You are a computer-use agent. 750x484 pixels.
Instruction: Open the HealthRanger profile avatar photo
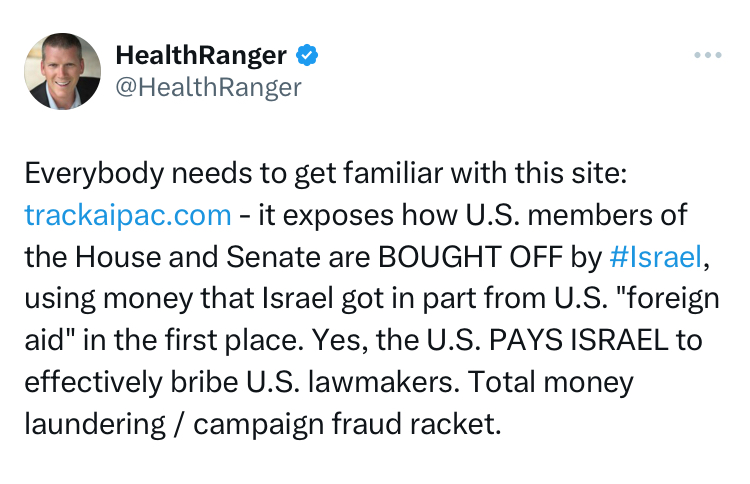coord(63,71)
